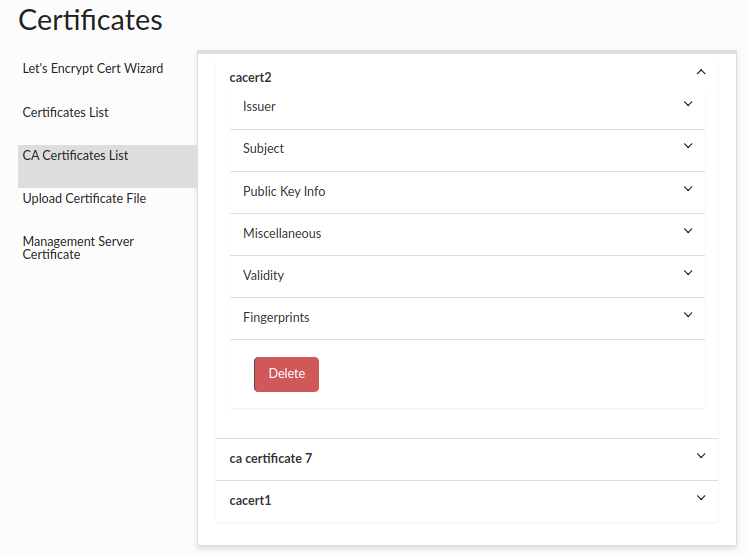This screenshot has height=554, width=750.
Task: Expand the Public Key Info section
Action: (x=284, y=192)
